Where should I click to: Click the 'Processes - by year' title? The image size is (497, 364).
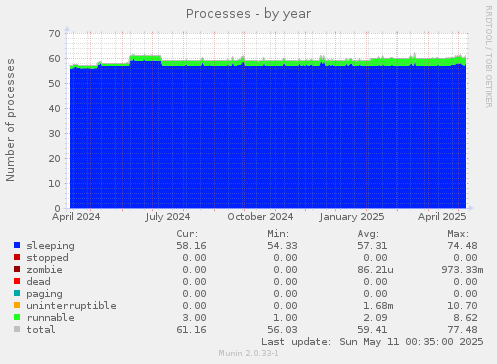pos(248,14)
